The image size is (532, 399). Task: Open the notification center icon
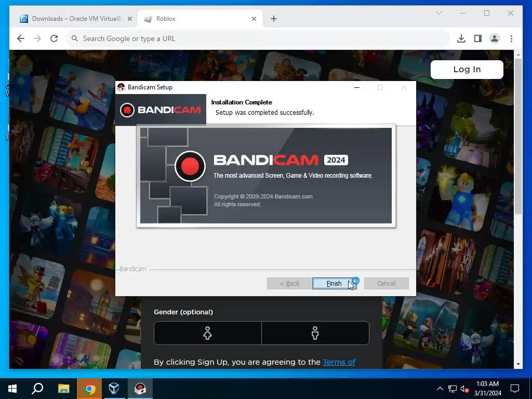tap(515, 389)
